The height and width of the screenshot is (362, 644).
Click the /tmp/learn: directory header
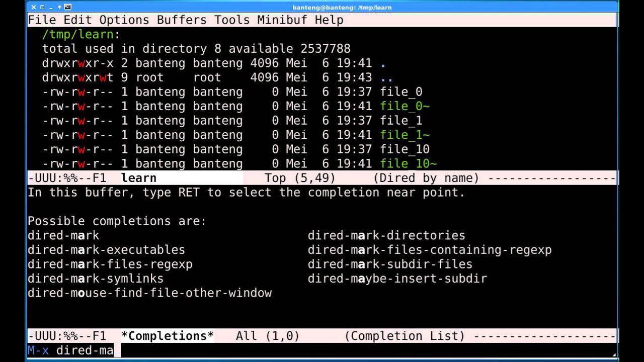[x=81, y=35]
